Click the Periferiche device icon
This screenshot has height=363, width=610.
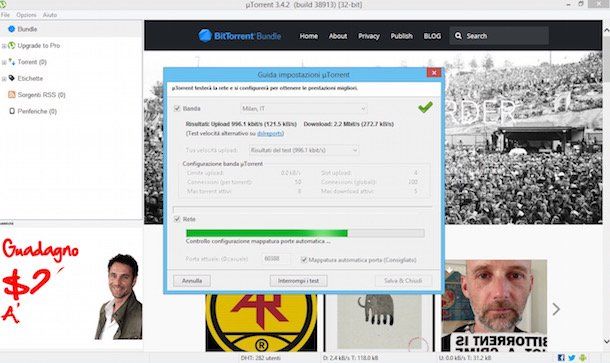(12, 111)
